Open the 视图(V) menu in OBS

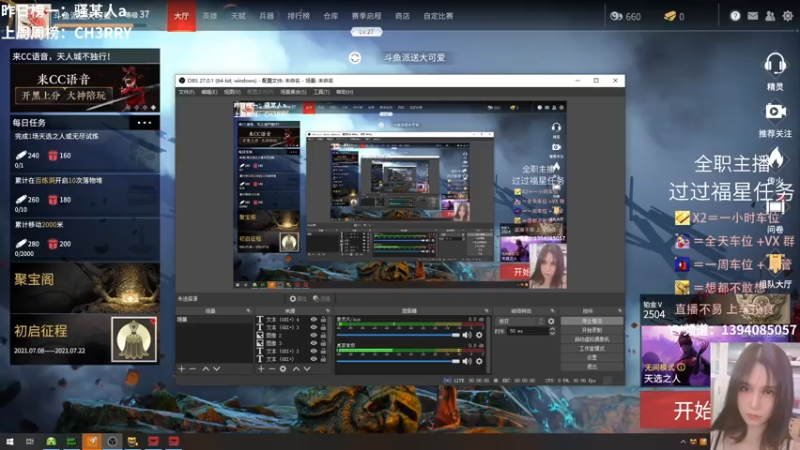(232, 92)
